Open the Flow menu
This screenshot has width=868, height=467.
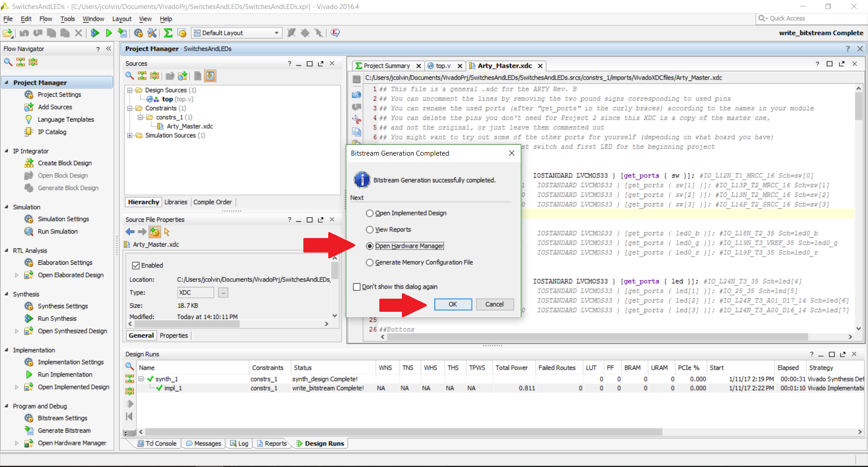point(46,19)
